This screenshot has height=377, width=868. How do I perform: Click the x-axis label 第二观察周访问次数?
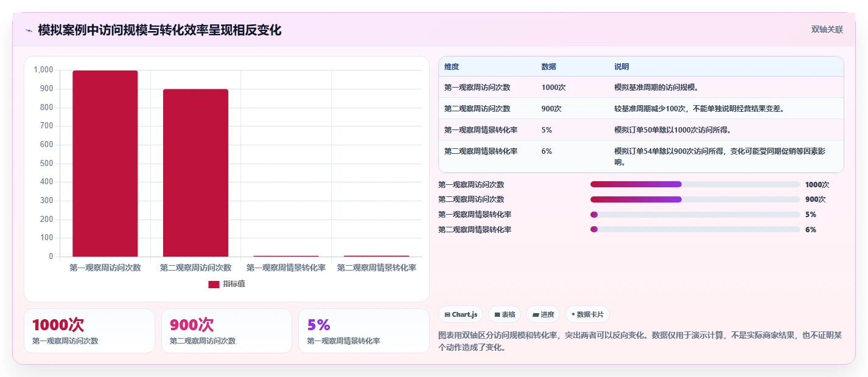pos(195,268)
